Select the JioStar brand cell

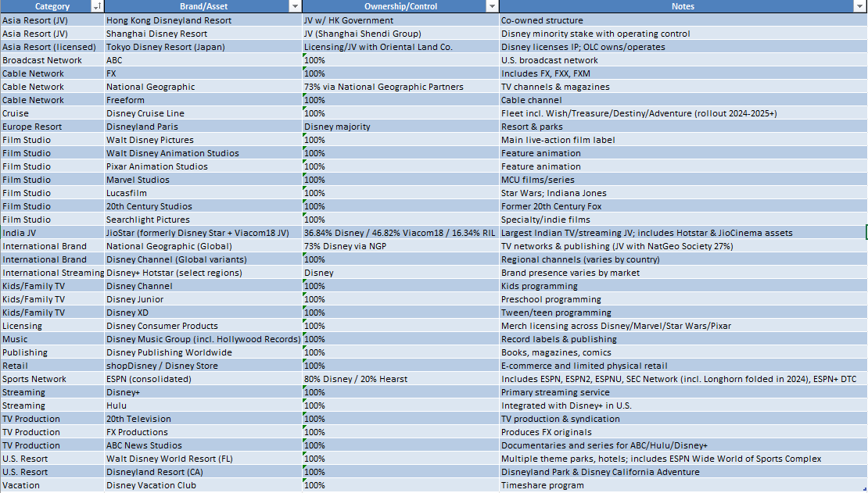203,233
